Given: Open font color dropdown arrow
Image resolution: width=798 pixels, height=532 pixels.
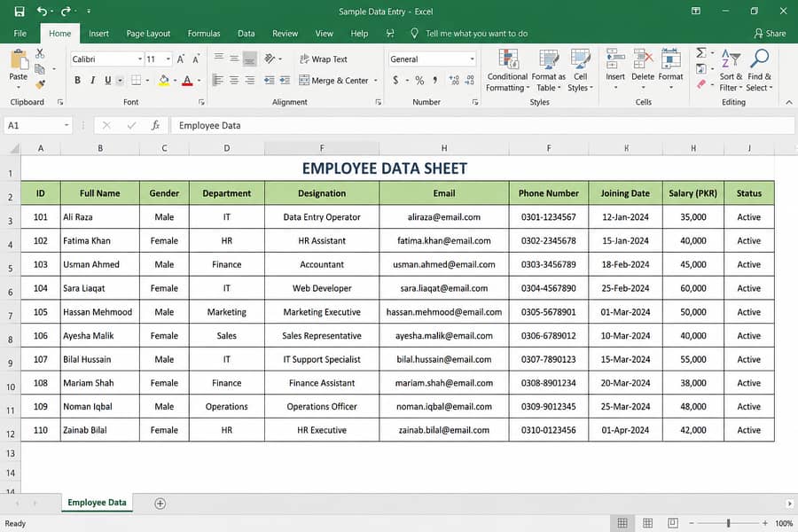Looking at the screenshot, I should (x=199, y=81).
